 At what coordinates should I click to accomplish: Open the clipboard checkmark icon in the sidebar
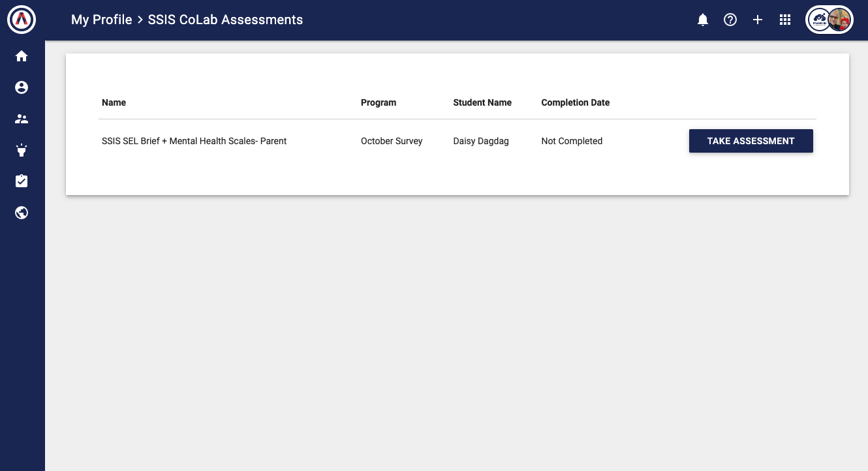click(x=22, y=181)
